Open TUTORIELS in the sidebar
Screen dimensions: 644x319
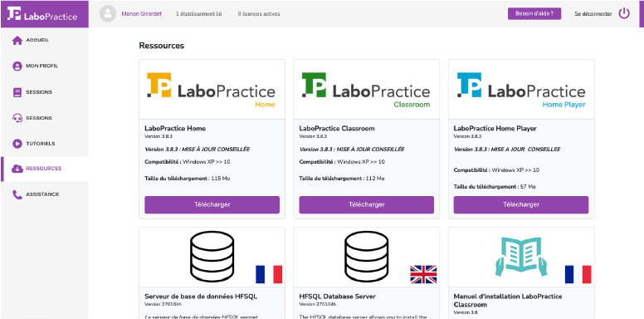pyautogui.click(x=40, y=144)
